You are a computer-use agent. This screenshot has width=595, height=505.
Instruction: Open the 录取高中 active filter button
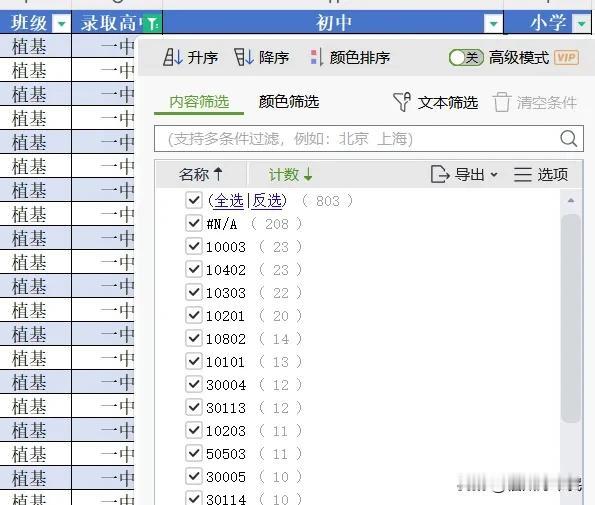coord(153,24)
